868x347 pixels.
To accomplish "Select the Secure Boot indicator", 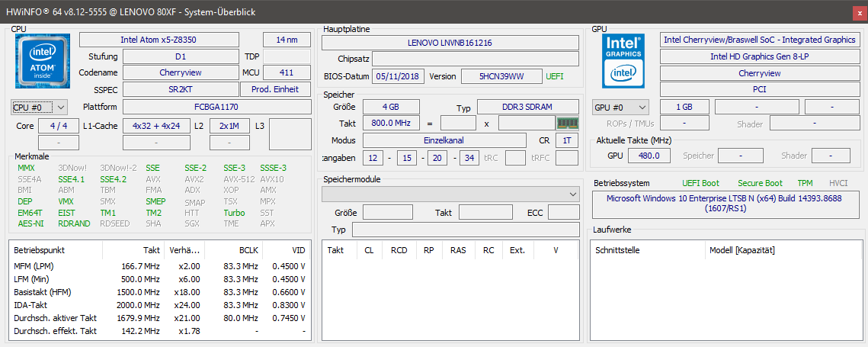I will [760, 183].
